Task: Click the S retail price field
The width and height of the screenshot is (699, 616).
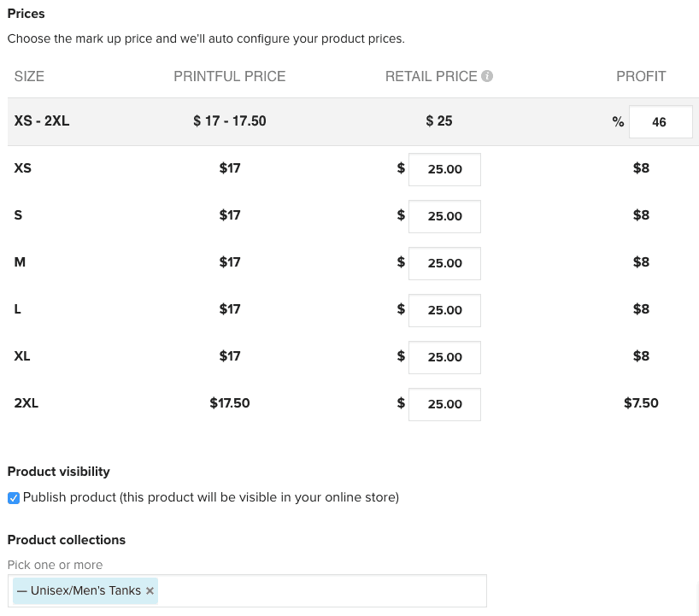Action: [444, 216]
